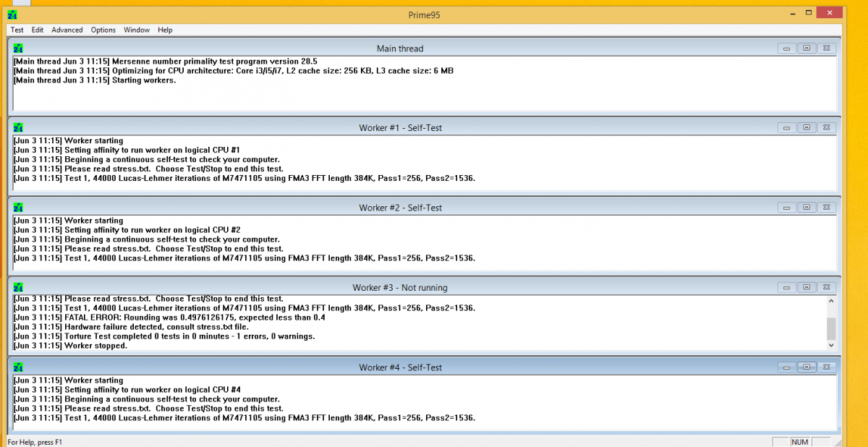Minimize the Worker #3 Not running window
Viewport: 868px width, 447px height.
(788, 287)
